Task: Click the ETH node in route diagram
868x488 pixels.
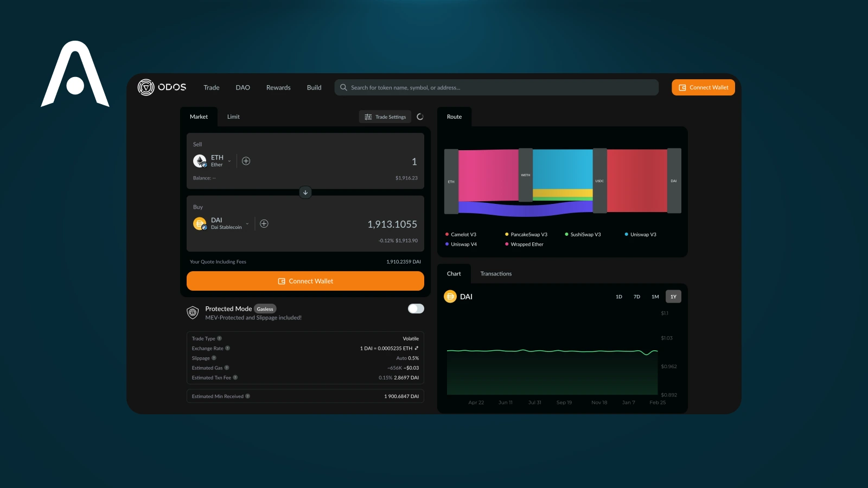Action: pyautogui.click(x=451, y=182)
